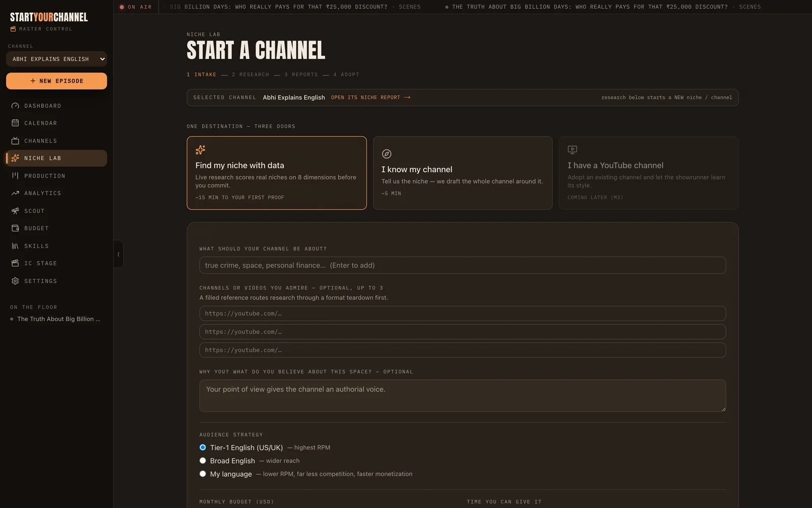Click the 2 Research step label
The image size is (812, 508).
tap(251, 75)
